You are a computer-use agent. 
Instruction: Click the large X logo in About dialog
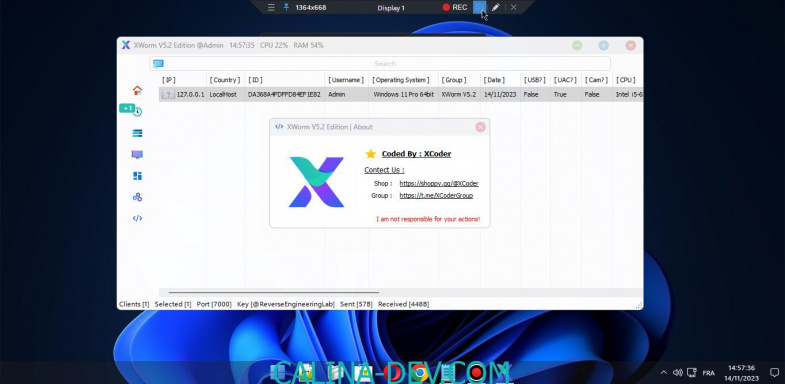click(x=316, y=182)
